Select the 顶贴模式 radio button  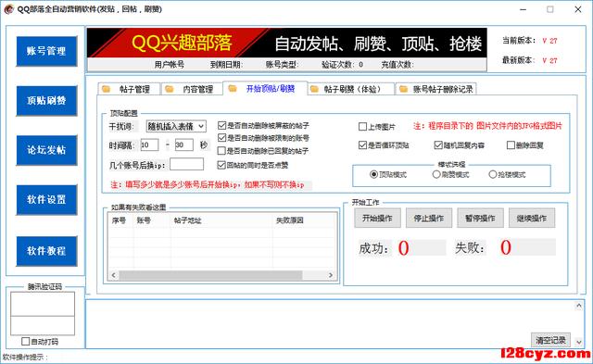pos(373,174)
